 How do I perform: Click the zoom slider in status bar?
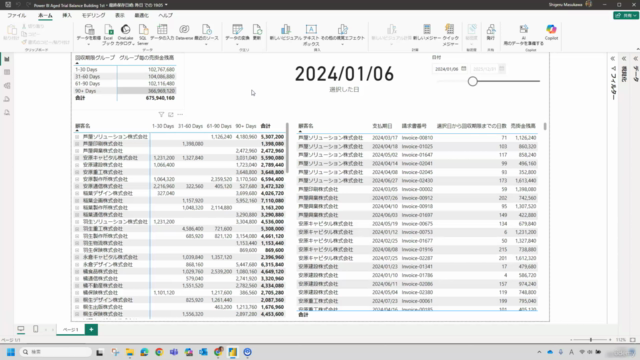click(x=591, y=340)
